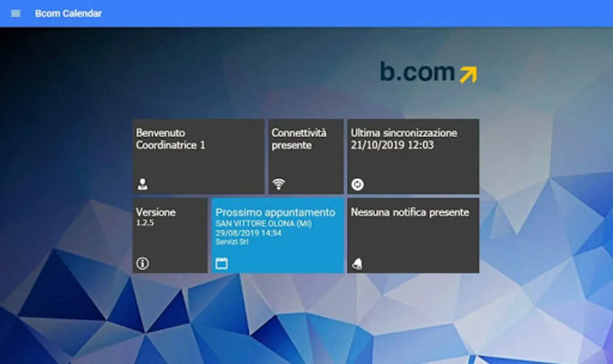The image size is (613, 364).
Task: Open the Benvenuto Coordinatrice 1 tile
Action: pos(199,157)
